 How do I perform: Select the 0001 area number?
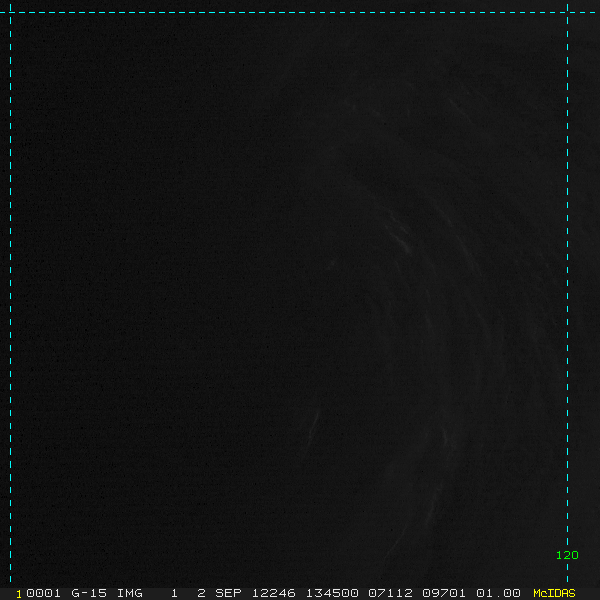(43, 593)
